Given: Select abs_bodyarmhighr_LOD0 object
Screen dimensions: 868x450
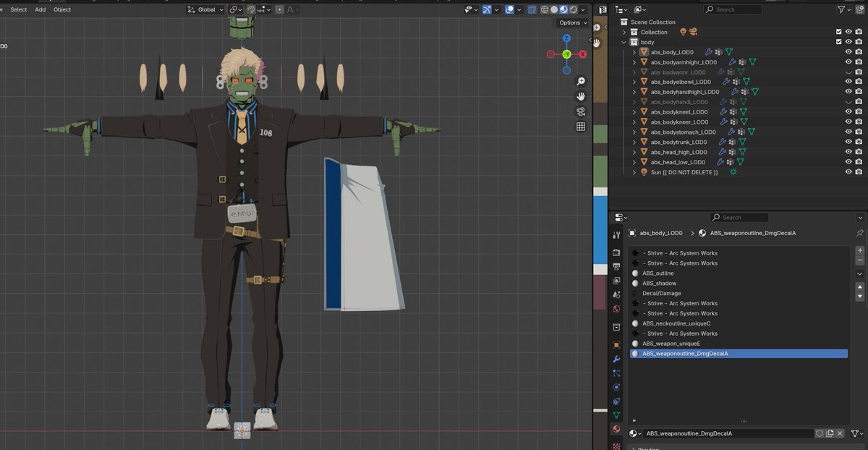Looking at the screenshot, I should pos(684,62).
